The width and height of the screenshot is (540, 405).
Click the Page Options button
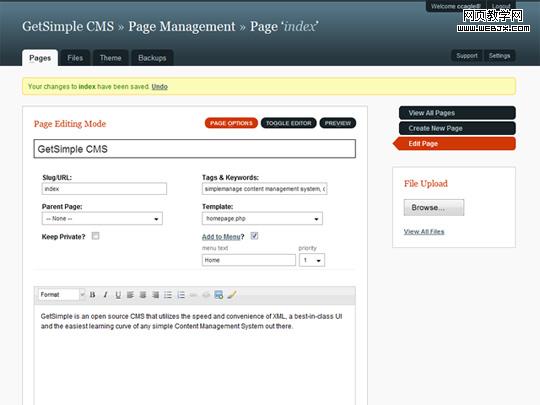pyautogui.click(x=231, y=123)
